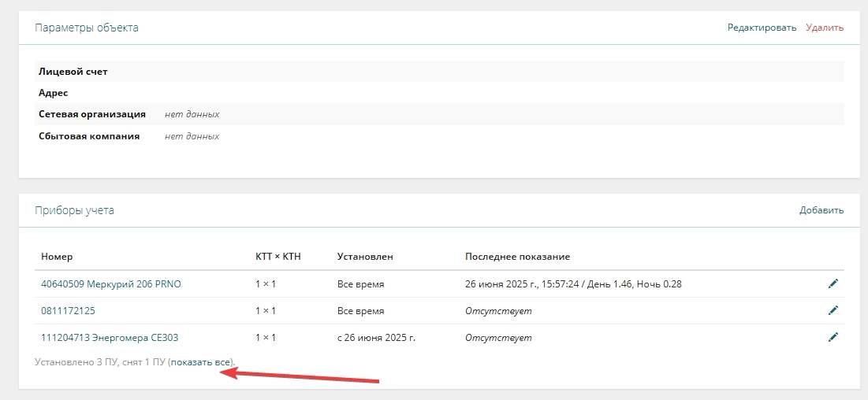Click the Сетевая организация label
The height and width of the screenshot is (400, 868).
tap(92, 114)
